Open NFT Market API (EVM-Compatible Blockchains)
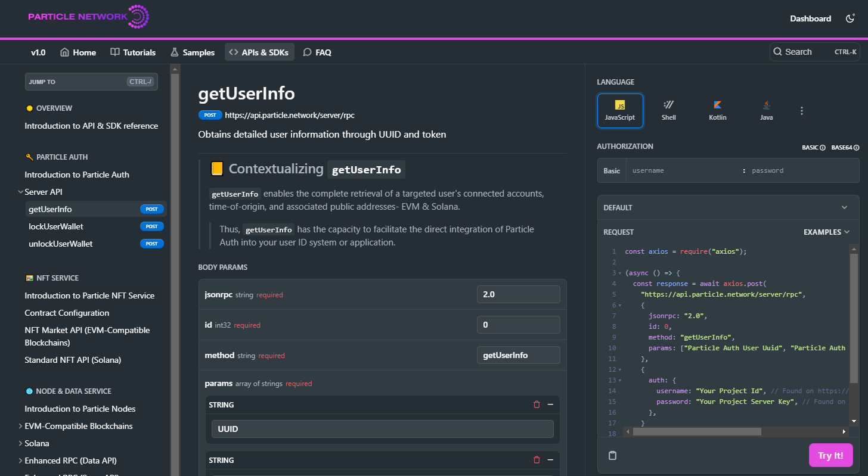The image size is (868, 476). (x=87, y=337)
